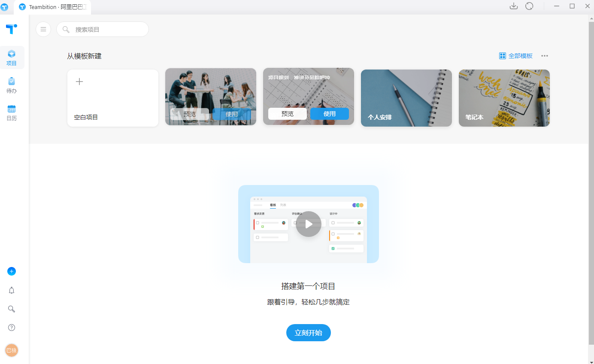Click the 跟着引导，轻松几步就搞定 text
The height and width of the screenshot is (364, 594).
(309, 302)
